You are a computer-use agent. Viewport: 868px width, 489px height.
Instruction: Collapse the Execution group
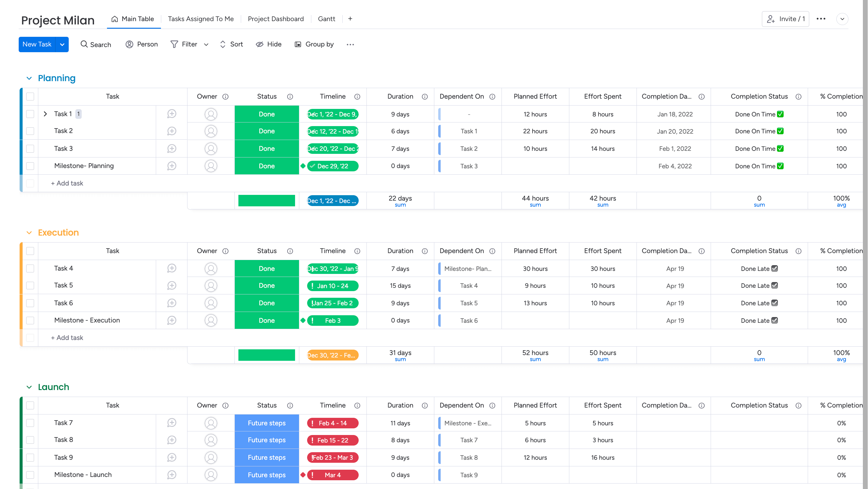[29, 233]
